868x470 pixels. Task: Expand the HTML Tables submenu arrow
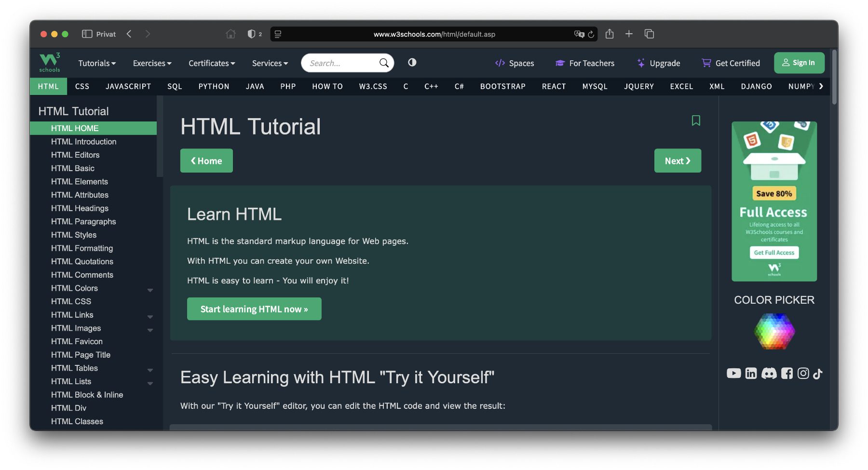[150, 370]
